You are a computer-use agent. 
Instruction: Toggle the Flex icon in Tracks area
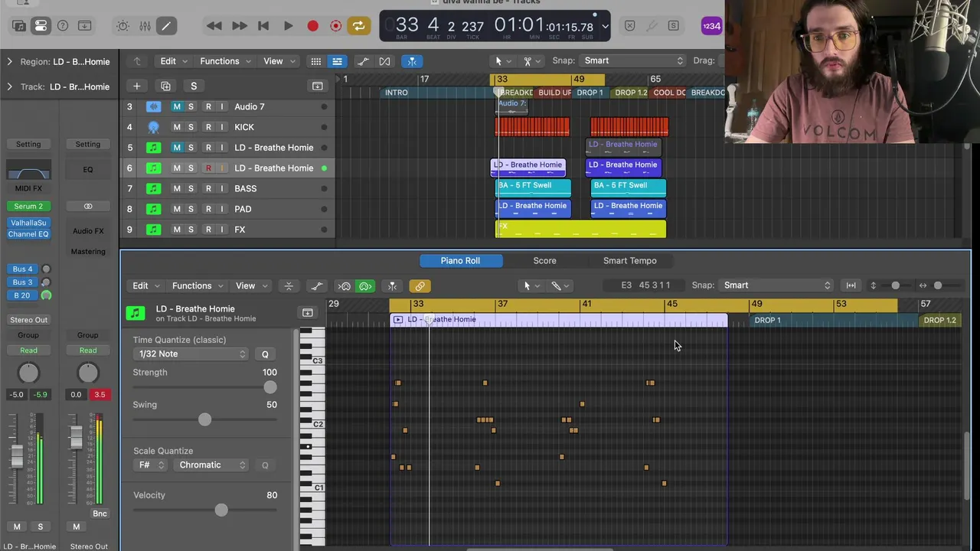384,61
